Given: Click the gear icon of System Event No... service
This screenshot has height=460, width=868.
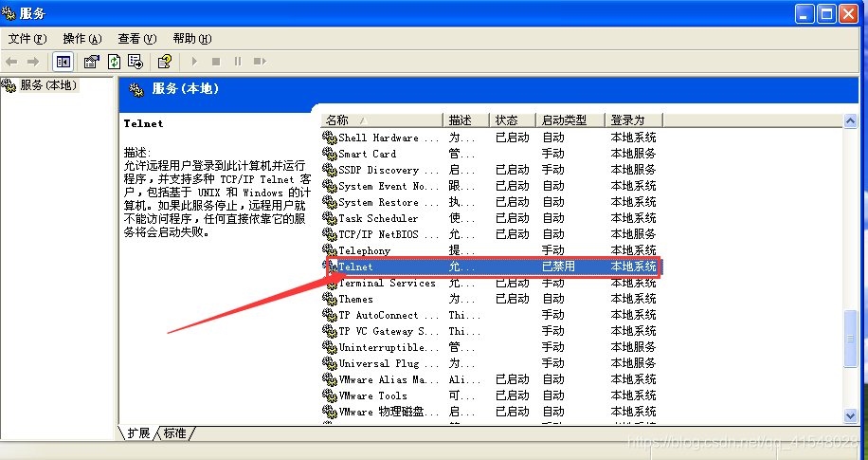Looking at the screenshot, I should [330, 186].
